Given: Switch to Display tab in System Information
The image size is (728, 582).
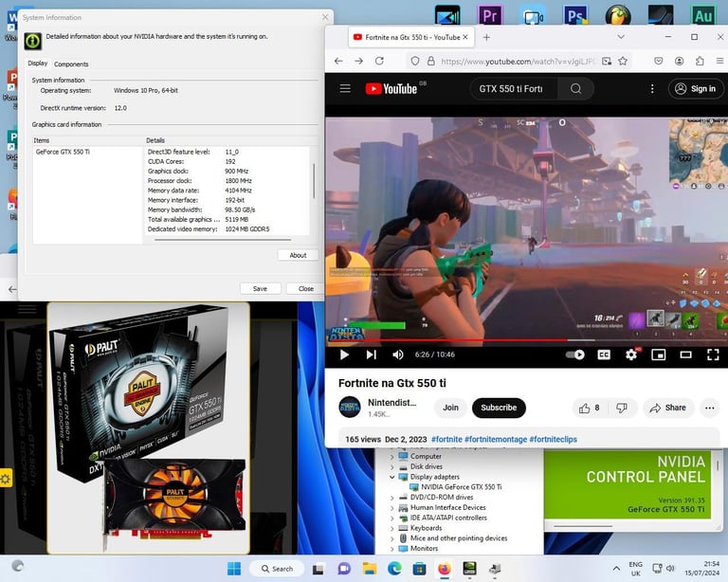Looking at the screenshot, I should 38,64.
